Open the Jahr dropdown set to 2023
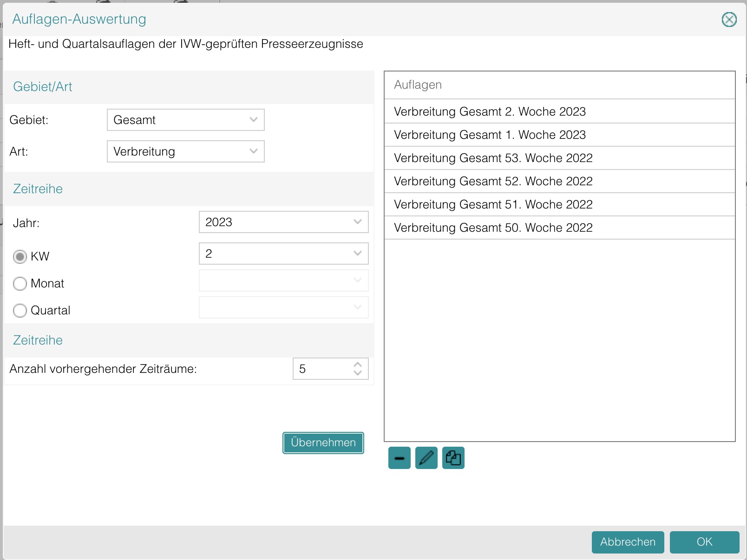This screenshot has width=747, height=560. click(x=283, y=222)
